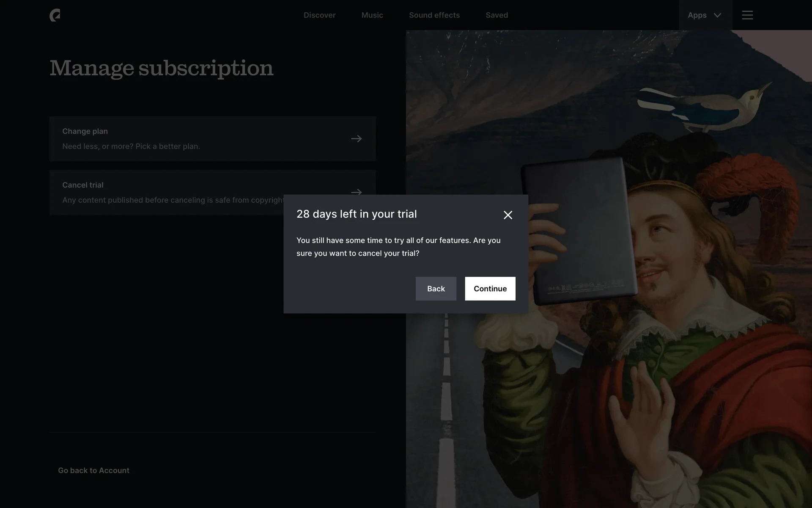812x508 pixels.
Task: Open the Sound effects section
Action: coord(434,15)
